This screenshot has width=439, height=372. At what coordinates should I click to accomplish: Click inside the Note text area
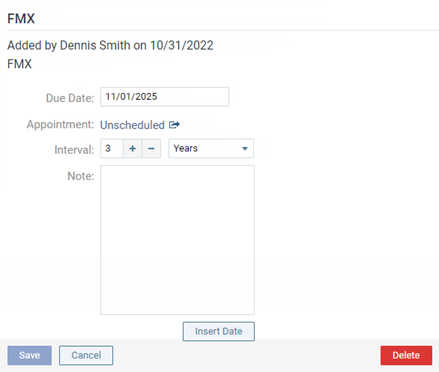(x=177, y=240)
